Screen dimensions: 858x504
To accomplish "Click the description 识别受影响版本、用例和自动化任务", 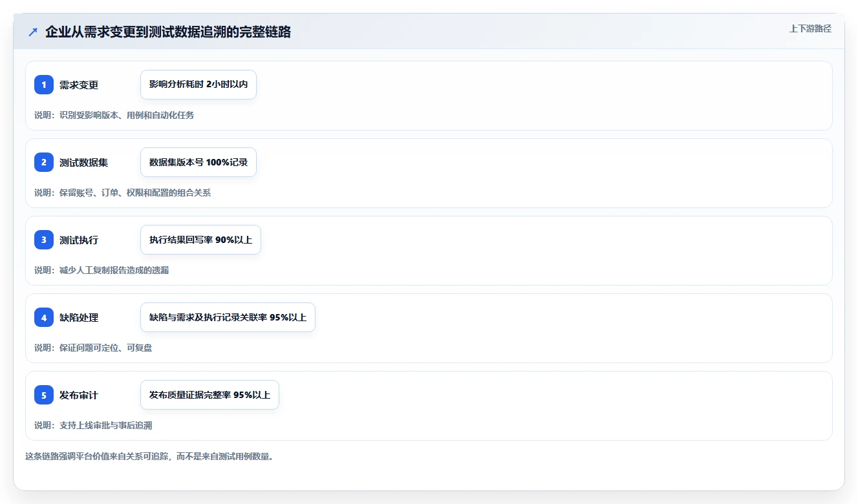I will [127, 115].
